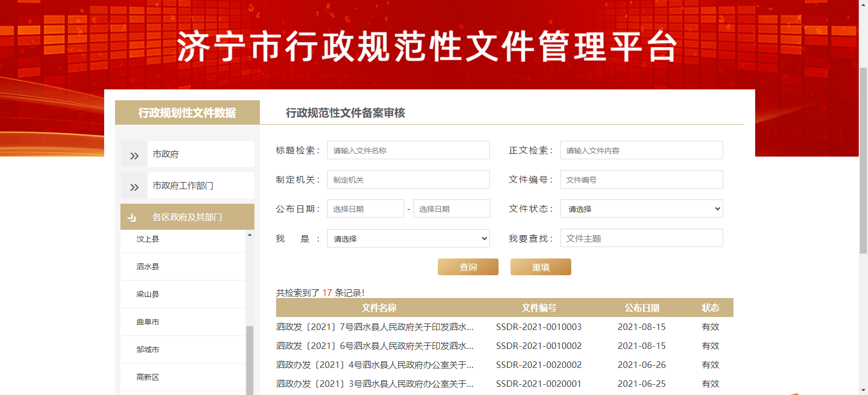Focus the 标题检索 title input field
868x395 pixels.
408,150
